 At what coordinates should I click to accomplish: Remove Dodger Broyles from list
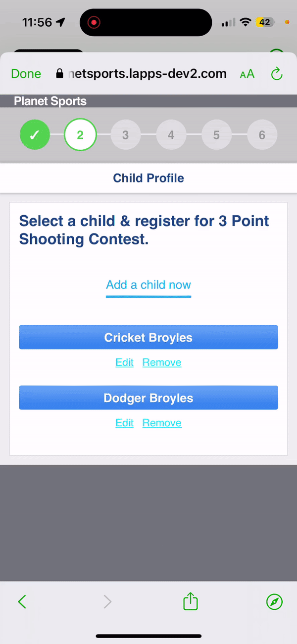(x=162, y=423)
